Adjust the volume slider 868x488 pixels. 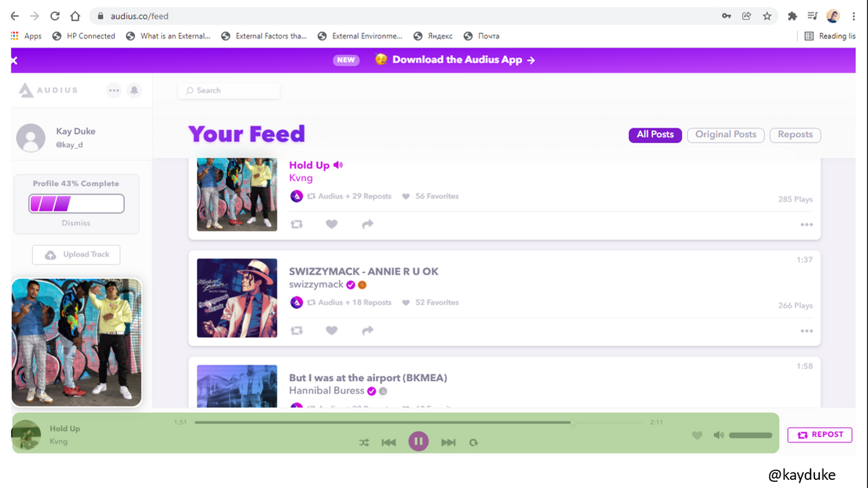click(751, 435)
